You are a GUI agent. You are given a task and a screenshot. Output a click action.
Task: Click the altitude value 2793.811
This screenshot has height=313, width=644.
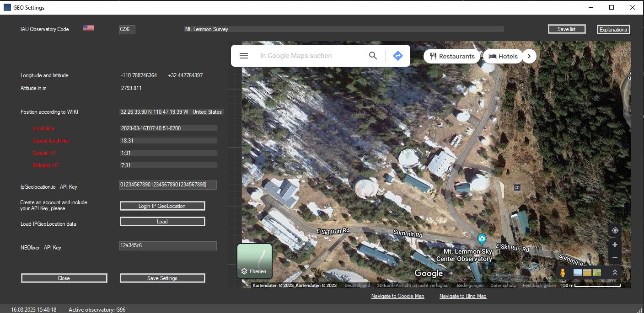[131, 88]
